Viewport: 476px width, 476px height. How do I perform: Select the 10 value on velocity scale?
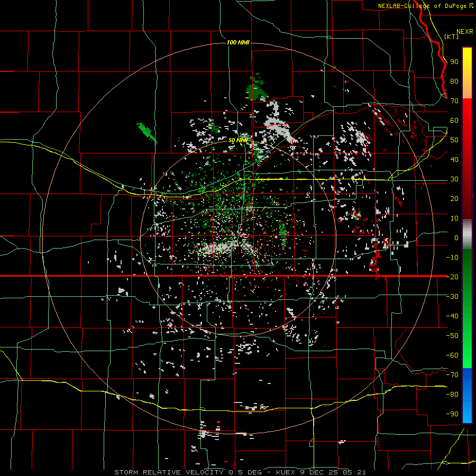pyautogui.click(x=454, y=218)
